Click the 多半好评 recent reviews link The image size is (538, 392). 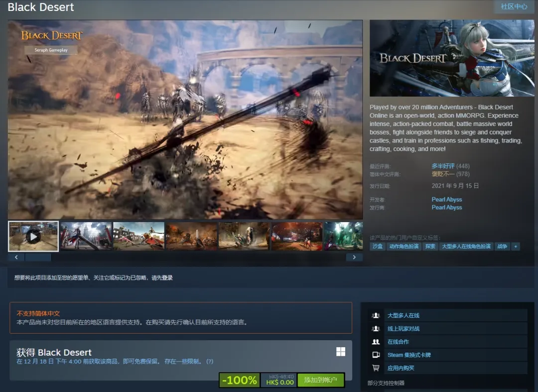443,165
